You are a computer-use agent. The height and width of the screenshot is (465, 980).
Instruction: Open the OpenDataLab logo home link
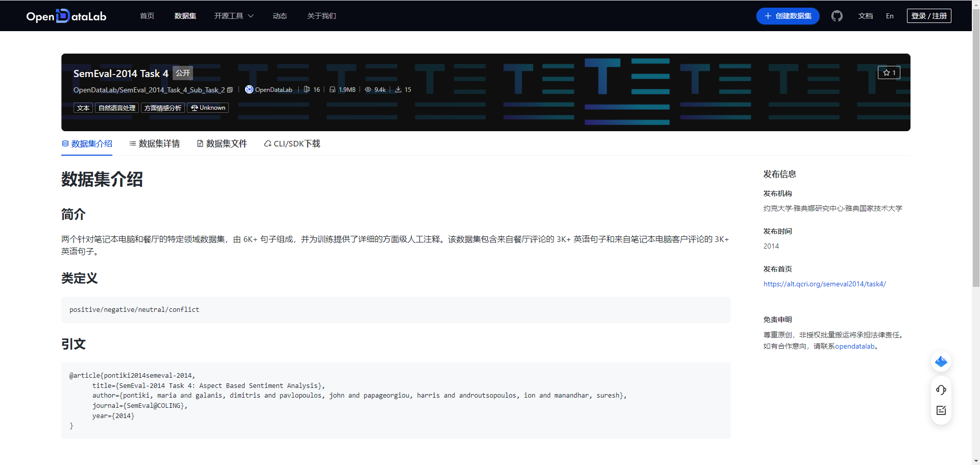pos(66,16)
